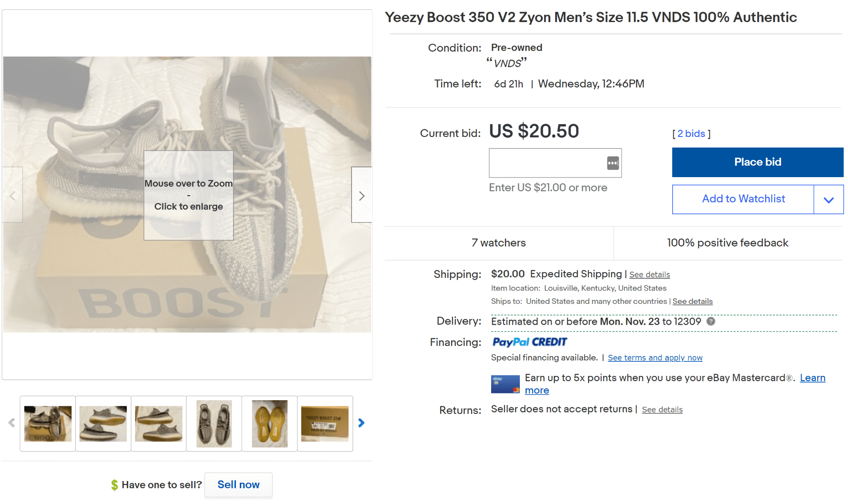This screenshot has height=504, width=848.
Task: Click Learn more about eBay Mastercard points
Action: [x=813, y=378]
